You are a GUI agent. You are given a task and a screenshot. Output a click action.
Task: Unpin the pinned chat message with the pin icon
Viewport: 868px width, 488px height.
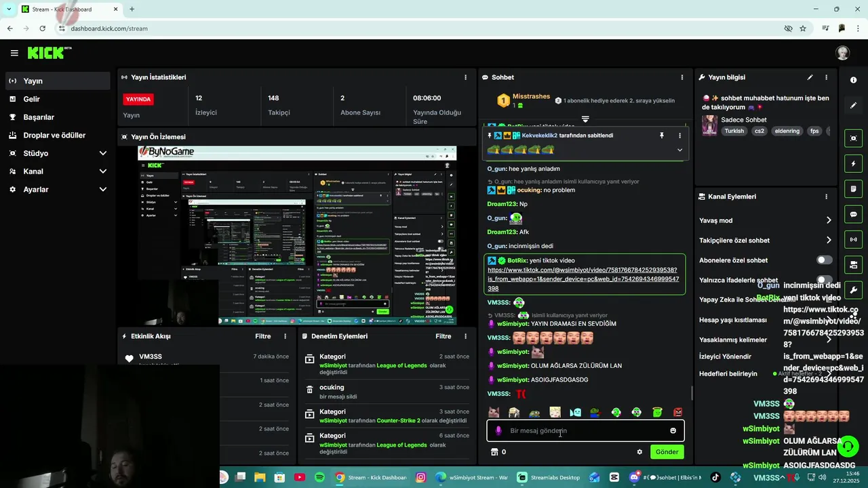click(662, 136)
